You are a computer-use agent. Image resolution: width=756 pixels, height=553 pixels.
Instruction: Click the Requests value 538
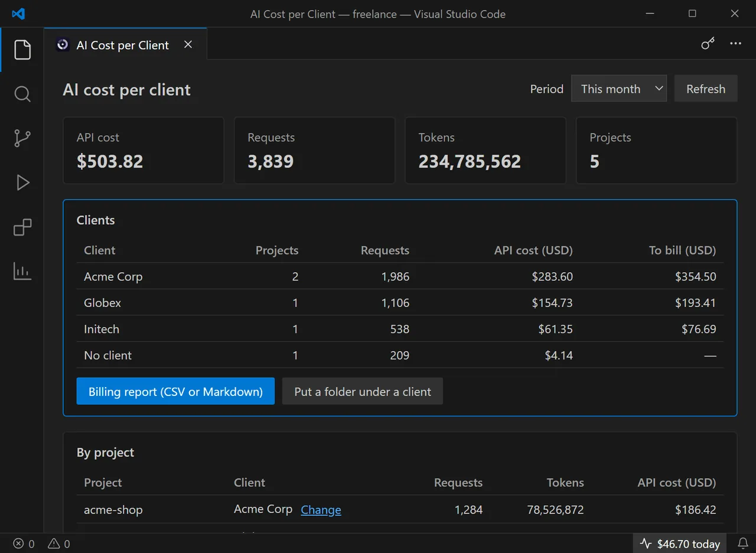point(400,329)
